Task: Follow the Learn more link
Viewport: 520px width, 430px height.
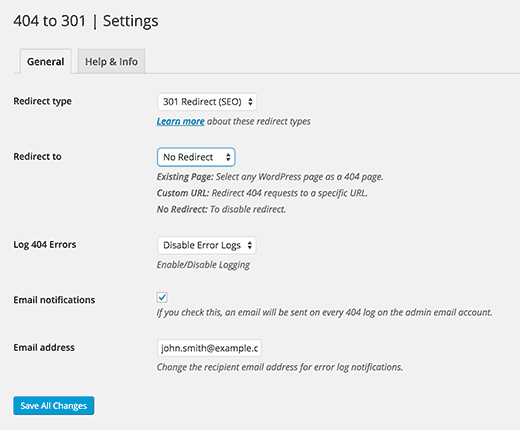Action: click(x=180, y=121)
